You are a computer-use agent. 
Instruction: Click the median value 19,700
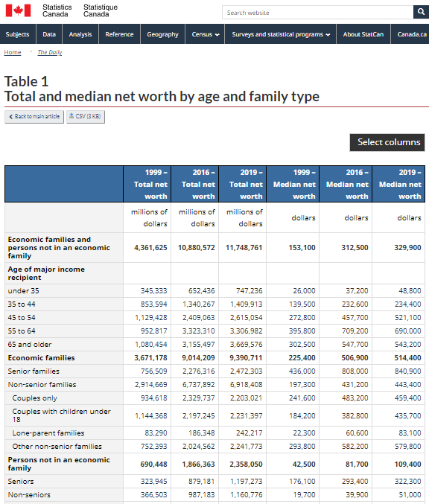click(x=304, y=495)
